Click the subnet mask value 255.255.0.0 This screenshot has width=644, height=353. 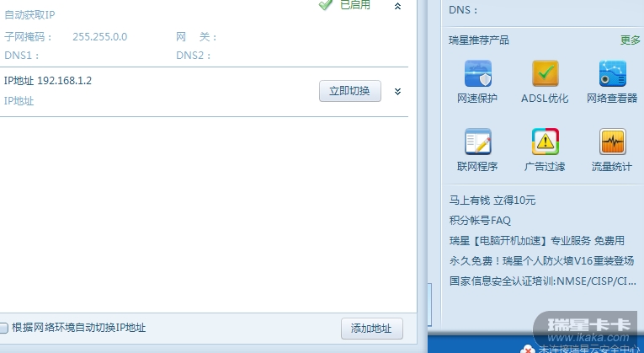pyautogui.click(x=100, y=37)
